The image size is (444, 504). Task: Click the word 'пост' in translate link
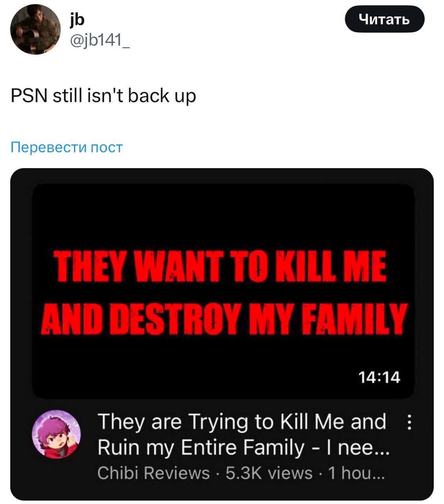(106, 147)
